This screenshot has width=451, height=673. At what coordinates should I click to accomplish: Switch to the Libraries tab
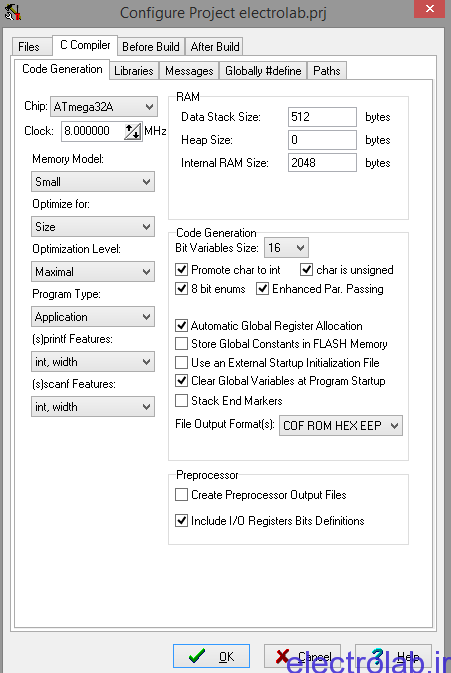pyautogui.click(x=133, y=71)
